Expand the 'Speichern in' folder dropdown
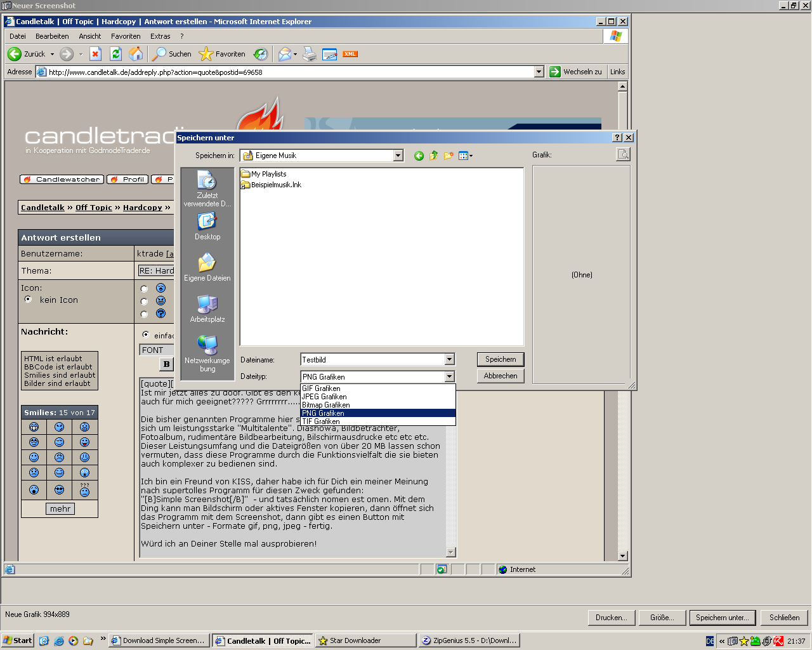This screenshot has height=650, width=812. coord(398,156)
